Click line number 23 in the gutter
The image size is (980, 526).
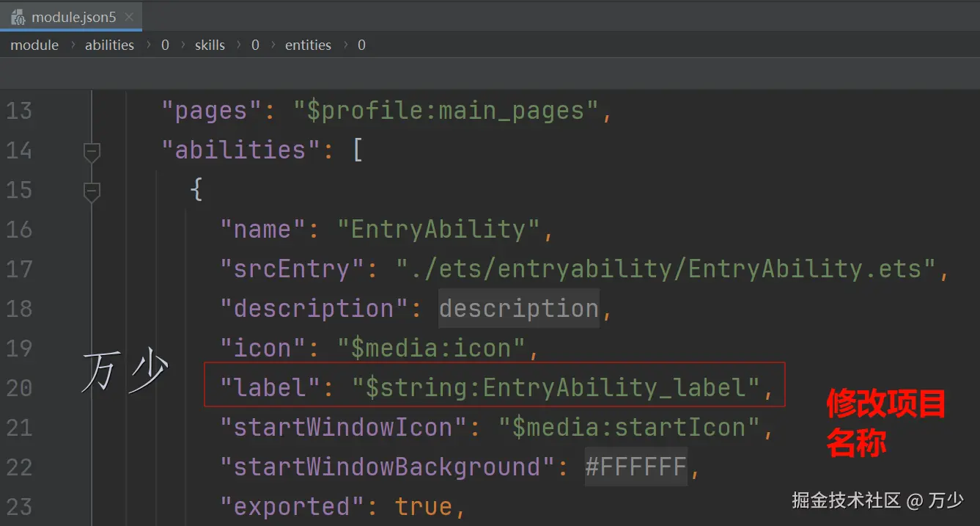tap(19, 507)
